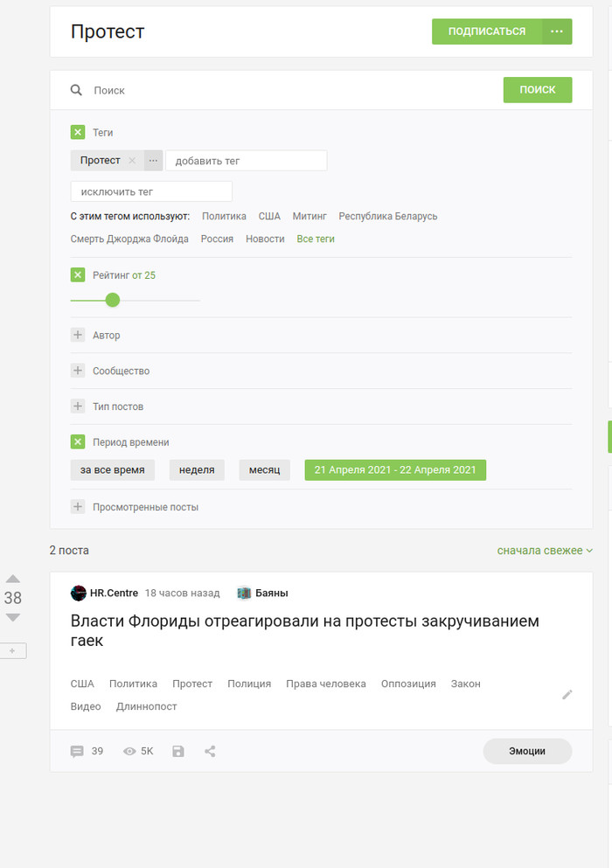Expand the Автор filter section
This screenshot has width=612, height=868.
(x=78, y=335)
